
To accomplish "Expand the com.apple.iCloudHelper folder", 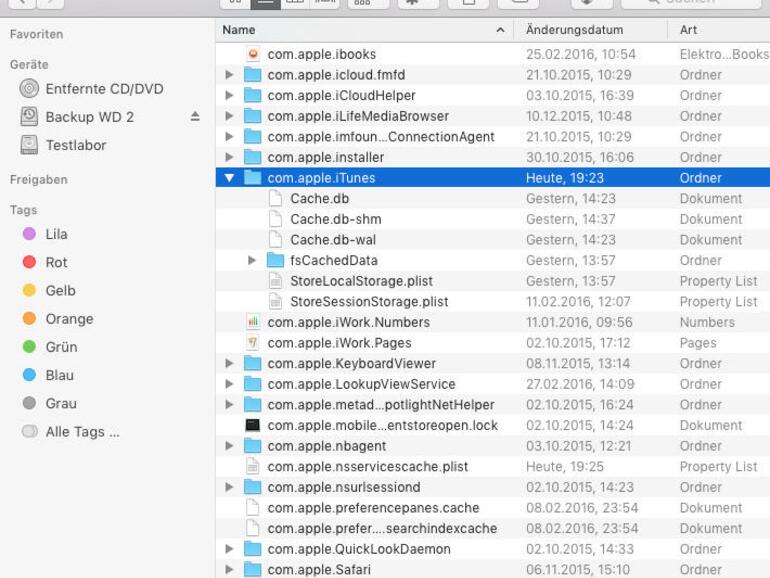I will pyautogui.click(x=229, y=95).
